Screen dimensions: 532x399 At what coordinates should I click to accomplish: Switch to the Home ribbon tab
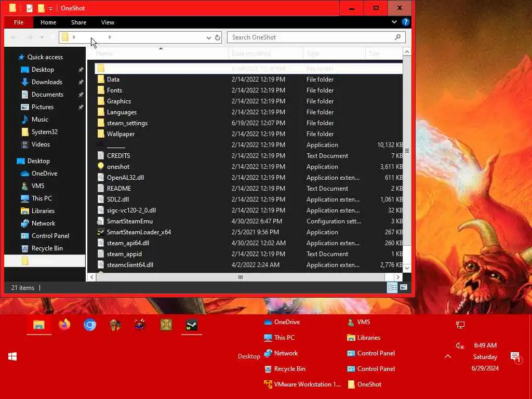tap(48, 22)
